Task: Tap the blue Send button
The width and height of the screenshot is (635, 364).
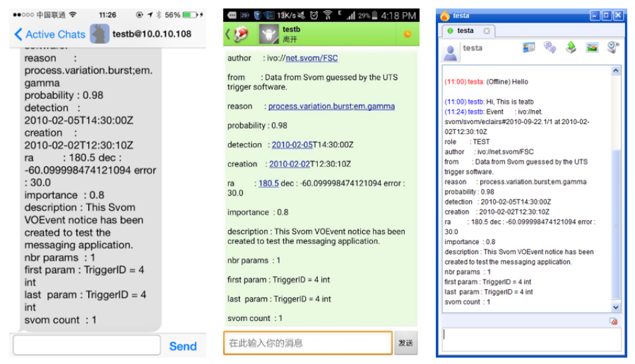Action: pyautogui.click(x=182, y=346)
